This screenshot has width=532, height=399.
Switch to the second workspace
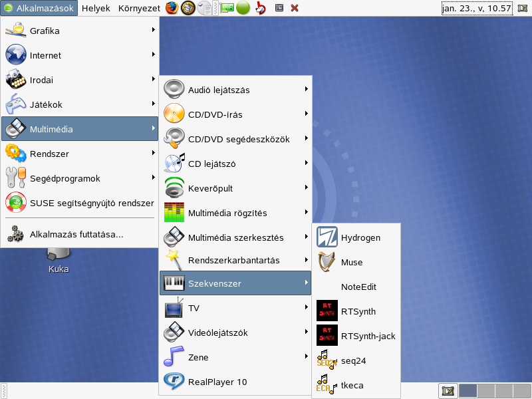[486, 391]
